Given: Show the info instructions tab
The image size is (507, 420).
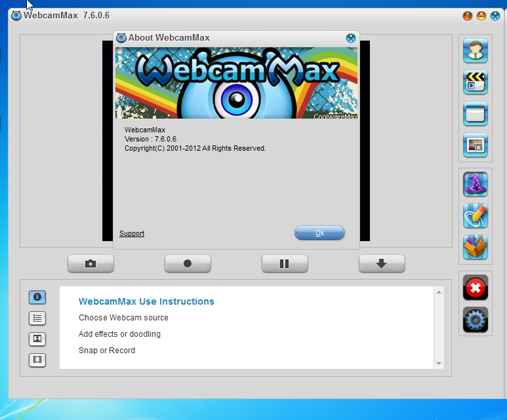Looking at the screenshot, I should point(37,297).
